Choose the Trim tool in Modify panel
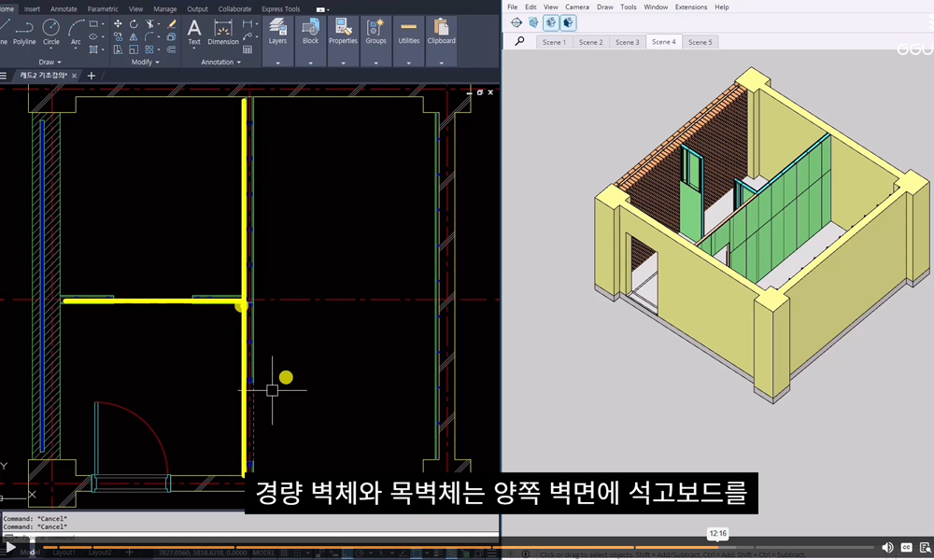Viewport: 934px width, 560px height. [x=149, y=24]
